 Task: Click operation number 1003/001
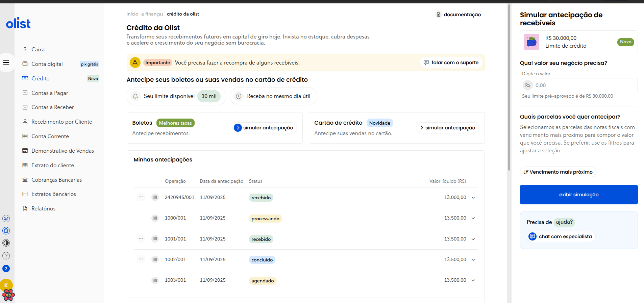pos(175,280)
